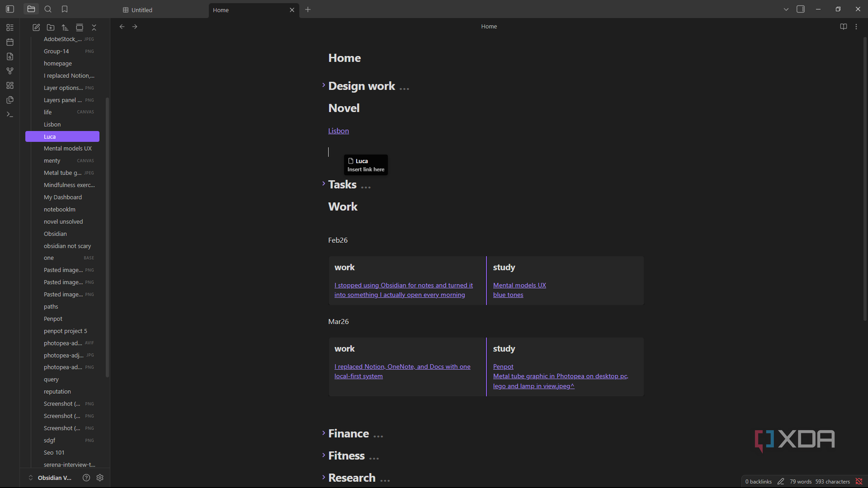Expand the Finance heading
Viewport: 868px width, 488px height.
(323, 433)
